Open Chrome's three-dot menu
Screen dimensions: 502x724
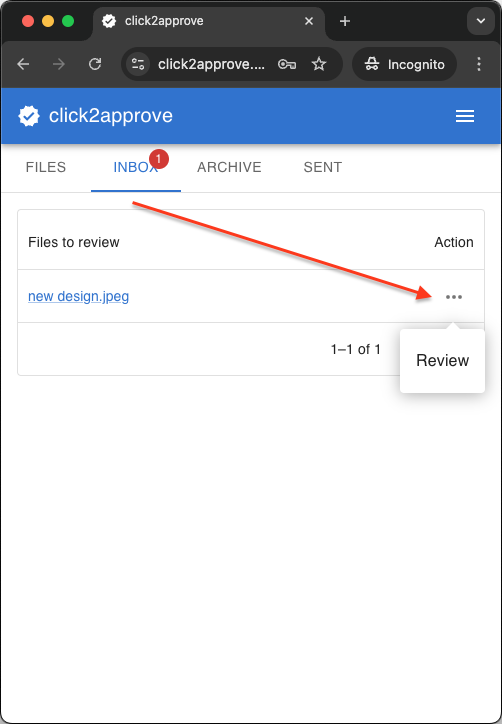pyautogui.click(x=479, y=64)
